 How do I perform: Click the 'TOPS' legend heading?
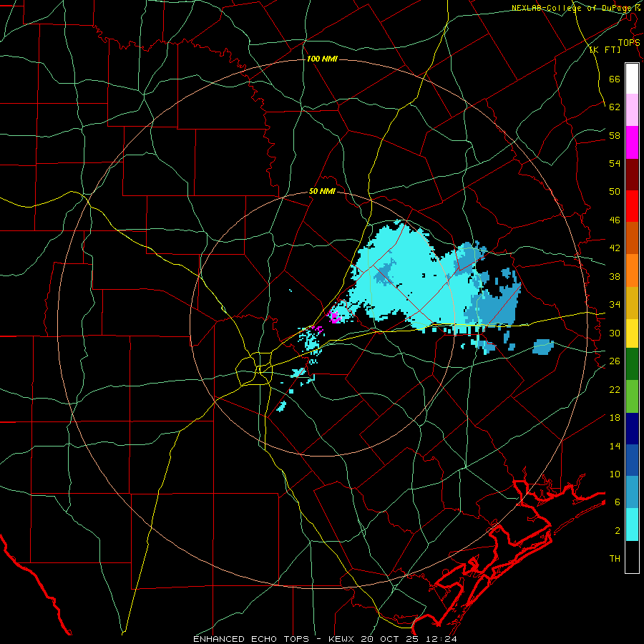[629, 43]
